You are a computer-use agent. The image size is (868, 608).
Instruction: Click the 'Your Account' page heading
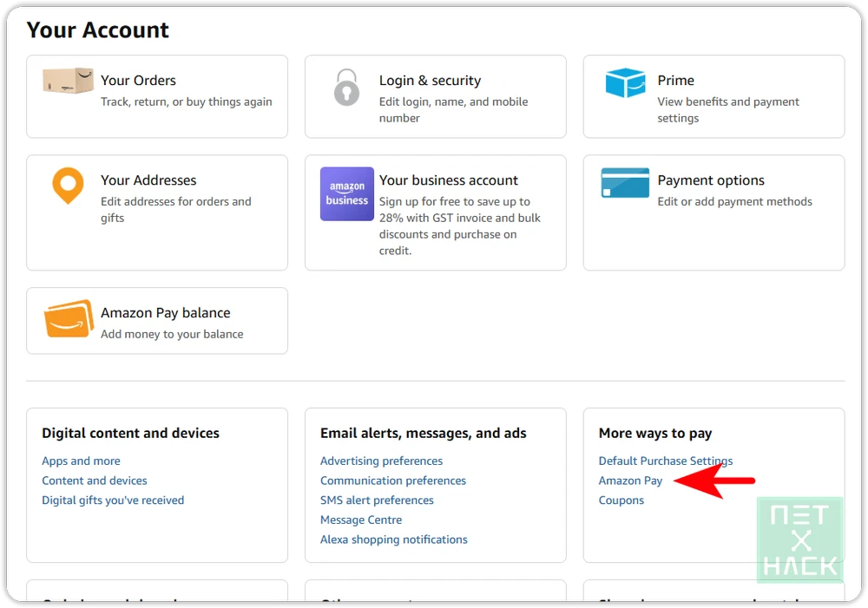tap(97, 29)
